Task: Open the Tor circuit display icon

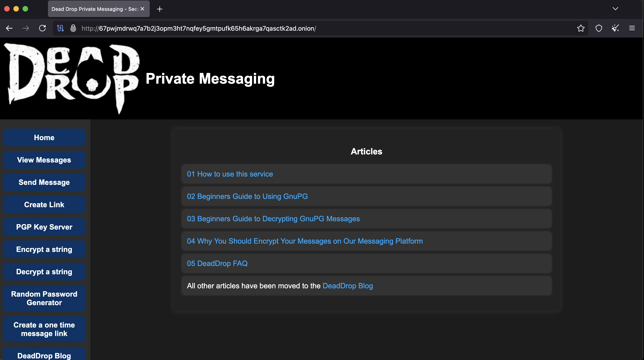Action: tap(61, 28)
